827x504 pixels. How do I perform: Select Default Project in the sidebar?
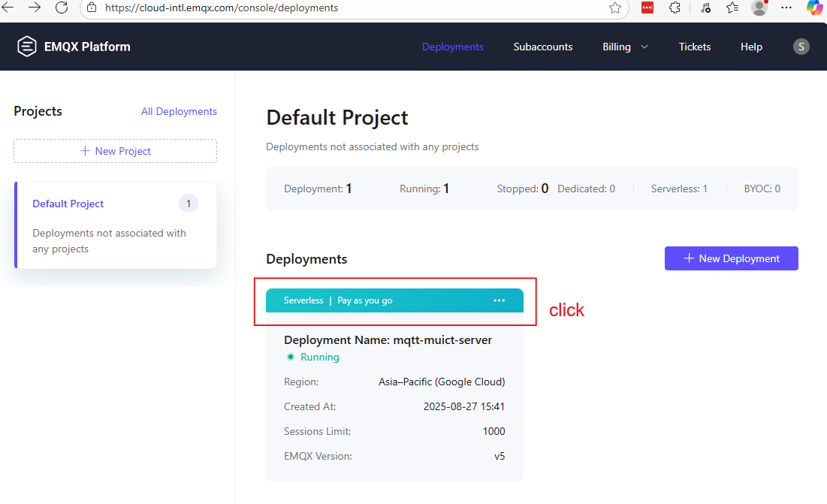(68, 204)
